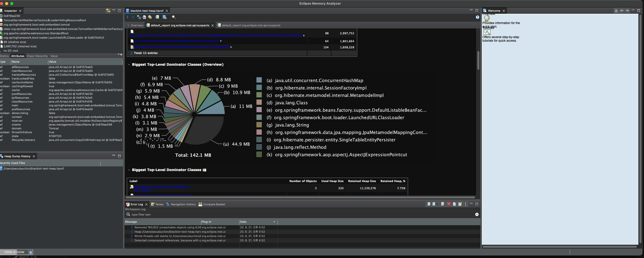Click the Home icon in Welcome panel

616,11
